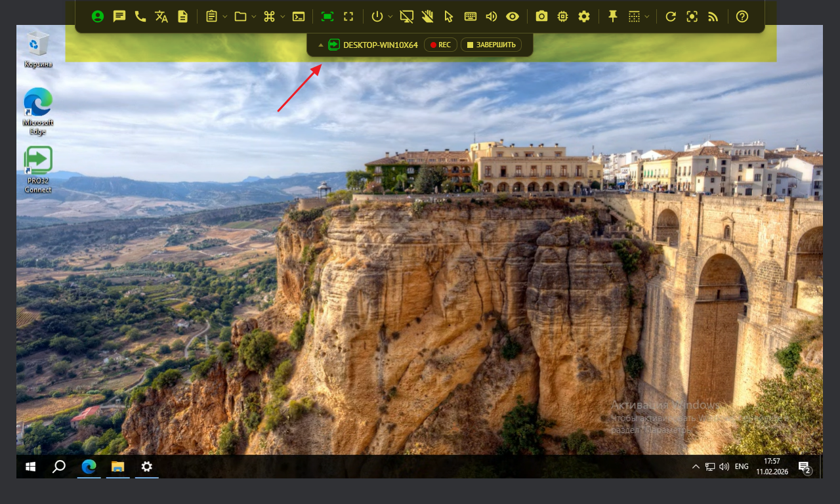Screen dimensions: 840x504
Task: Open the chat message icon in toolbar
Action: pos(119,16)
